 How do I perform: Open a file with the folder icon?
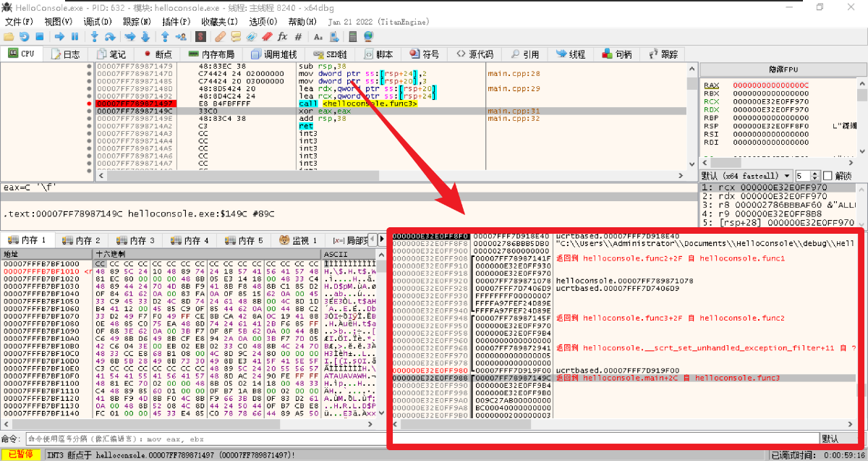tap(9, 36)
